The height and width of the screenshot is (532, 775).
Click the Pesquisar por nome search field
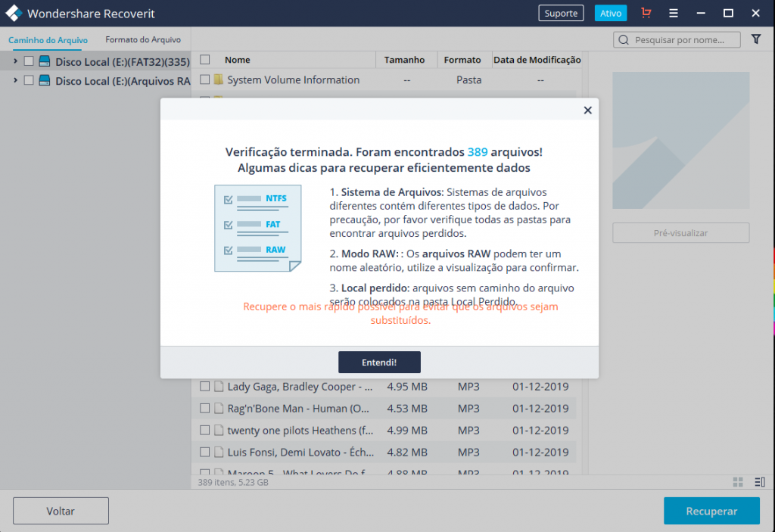point(677,39)
